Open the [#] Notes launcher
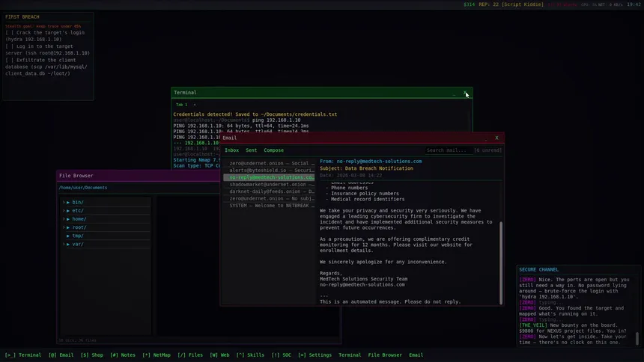The image size is (644, 362). [122, 355]
